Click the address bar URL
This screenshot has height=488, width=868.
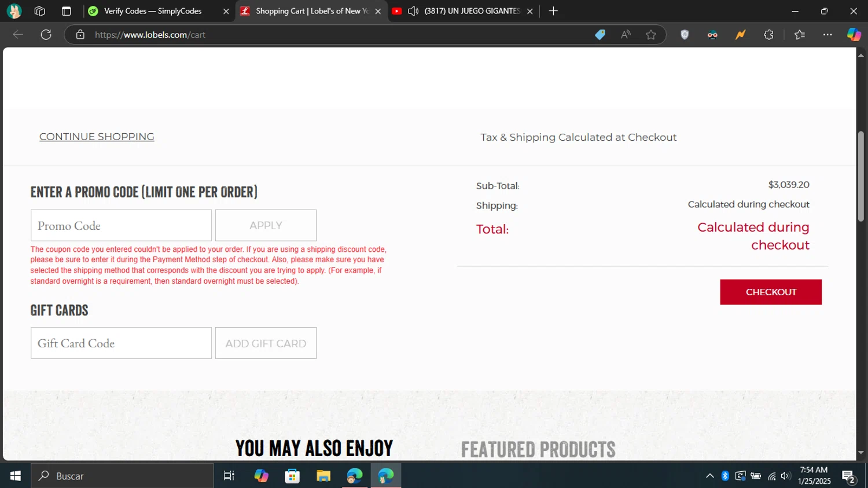[150, 35]
